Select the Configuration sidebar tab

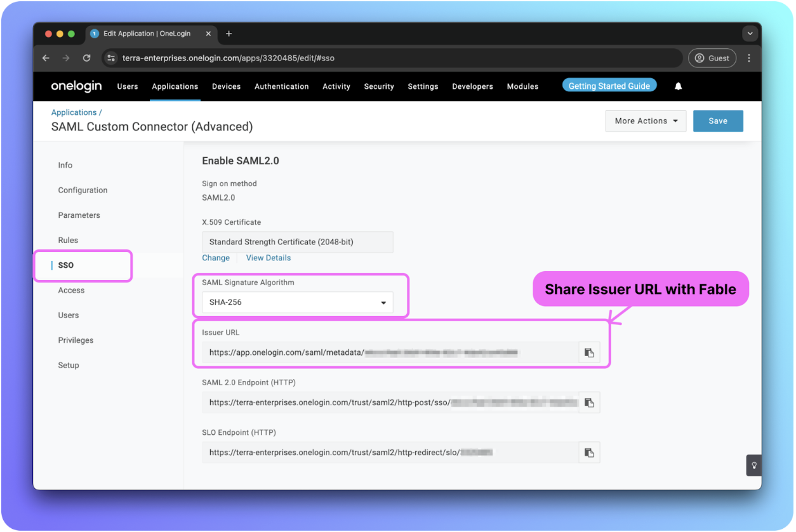point(83,190)
